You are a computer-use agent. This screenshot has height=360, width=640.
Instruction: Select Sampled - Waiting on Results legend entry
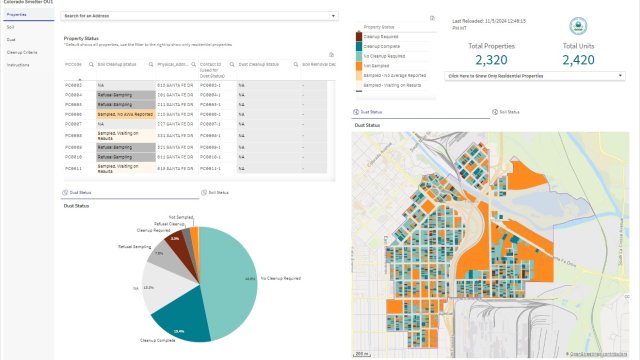coord(391,85)
